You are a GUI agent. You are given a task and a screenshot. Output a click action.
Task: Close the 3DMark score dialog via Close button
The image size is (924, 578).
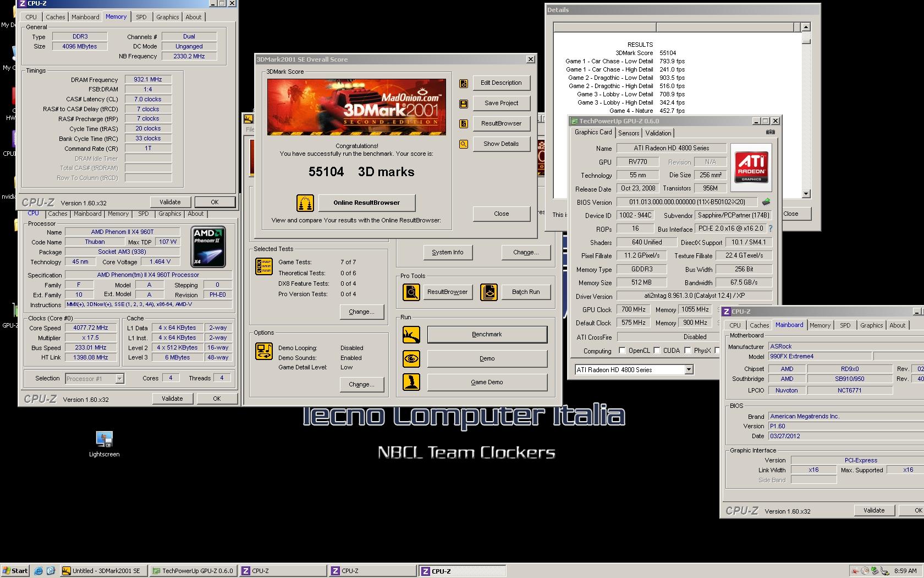pos(501,214)
